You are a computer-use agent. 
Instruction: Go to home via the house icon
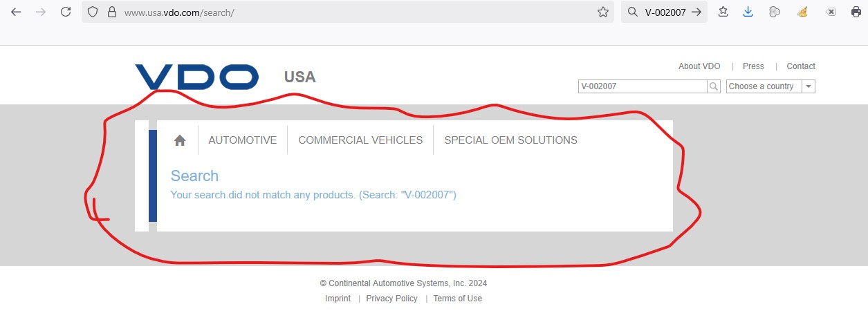[180, 140]
